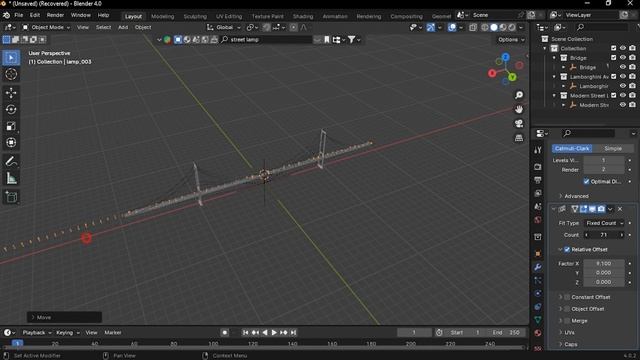
Task: Disable rendering for the Collection camera icon
Action: [x=632, y=48]
